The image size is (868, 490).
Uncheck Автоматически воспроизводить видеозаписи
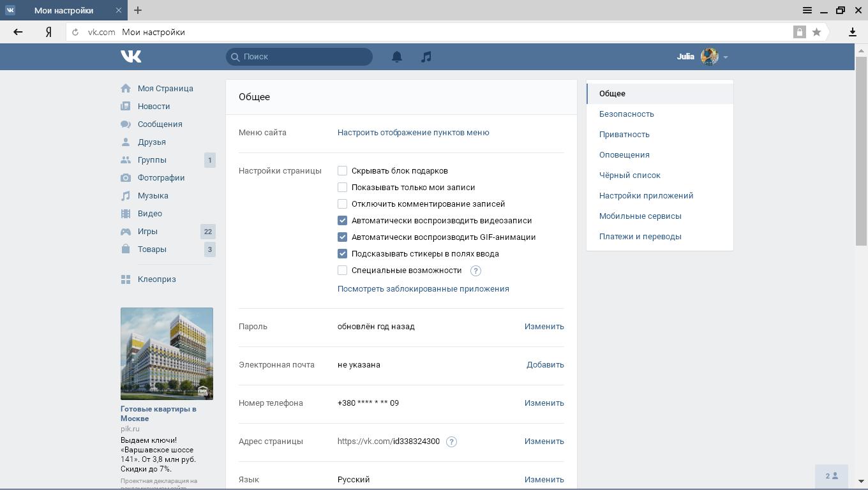pyautogui.click(x=342, y=221)
